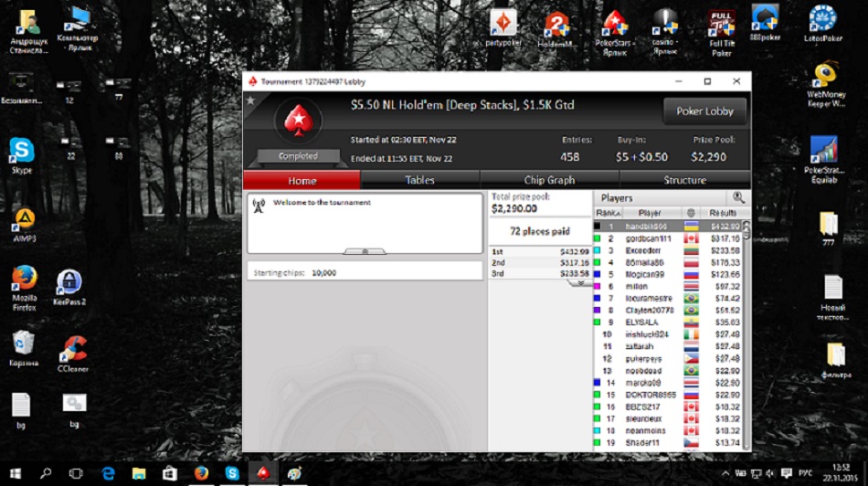The width and height of the screenshot is (868, 486).
Task: Open PokerStrategy Equilab desktop icon
Action: pyautogui.click(x=824, y=160)
